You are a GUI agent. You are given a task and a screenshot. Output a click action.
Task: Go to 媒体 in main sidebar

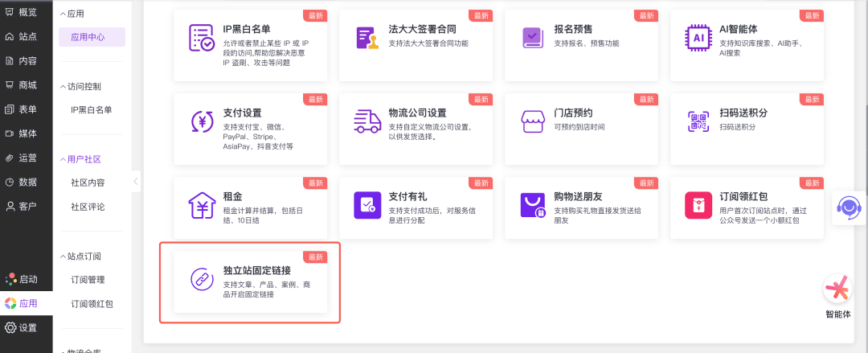pos(22,133)
